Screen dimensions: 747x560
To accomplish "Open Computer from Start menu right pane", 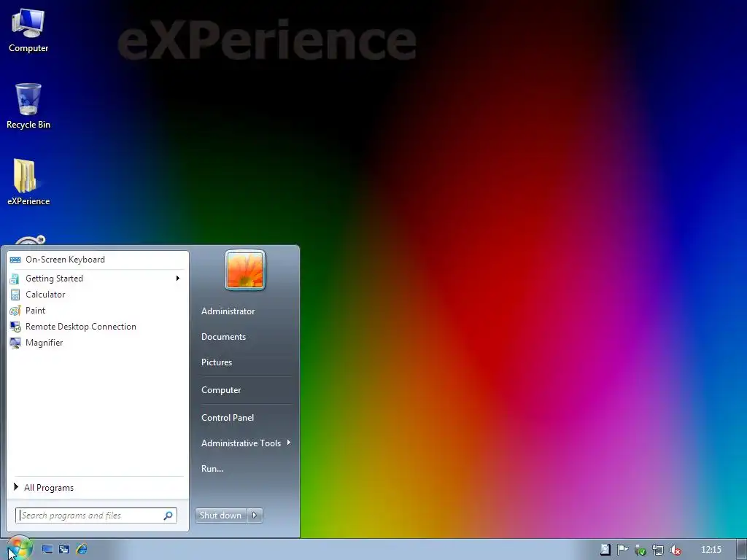I will 221,390.
